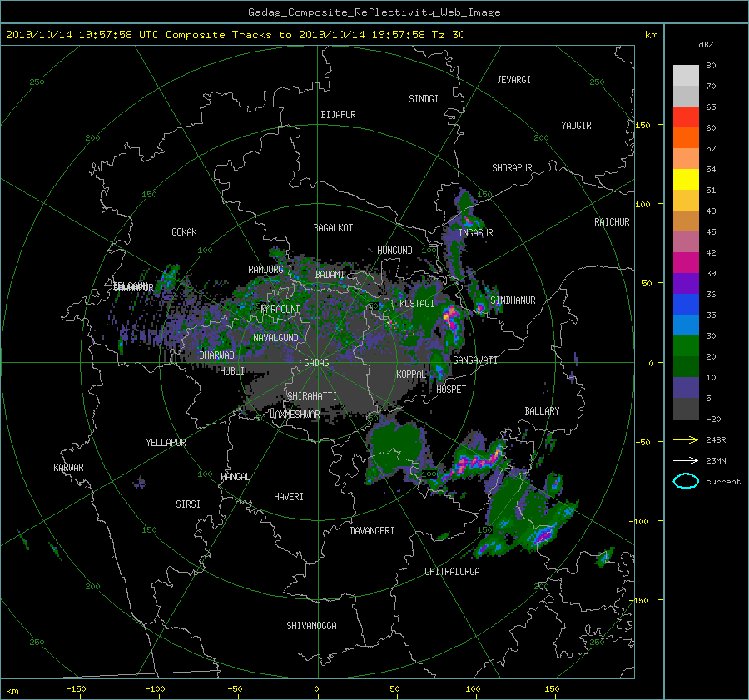Select the blue 36 dBZ color swatch
This screenshot has height=700, width=749.
[x=686, y=304]
